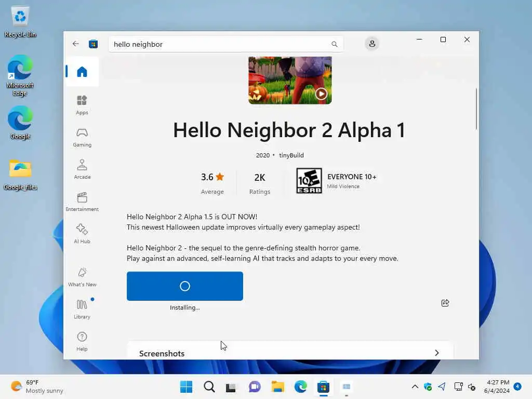Select the Google desktop shortcut
The image size is (532, 399).
(x=20, y=123)
